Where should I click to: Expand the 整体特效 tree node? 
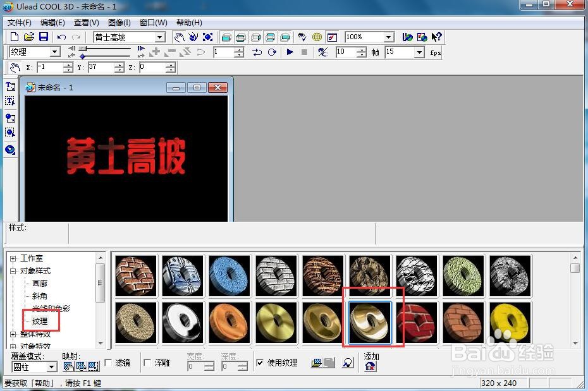13,334
